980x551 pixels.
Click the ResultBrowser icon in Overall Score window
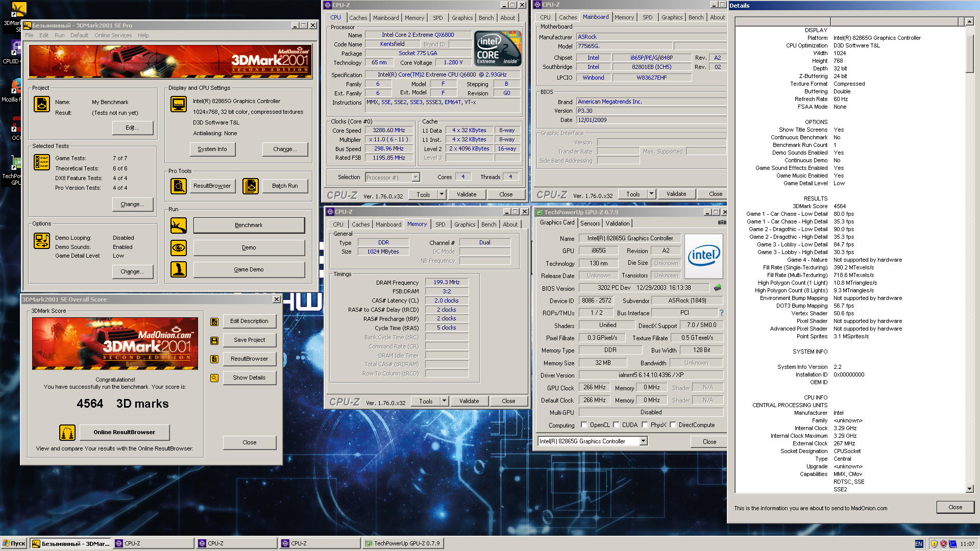[214, 359]
